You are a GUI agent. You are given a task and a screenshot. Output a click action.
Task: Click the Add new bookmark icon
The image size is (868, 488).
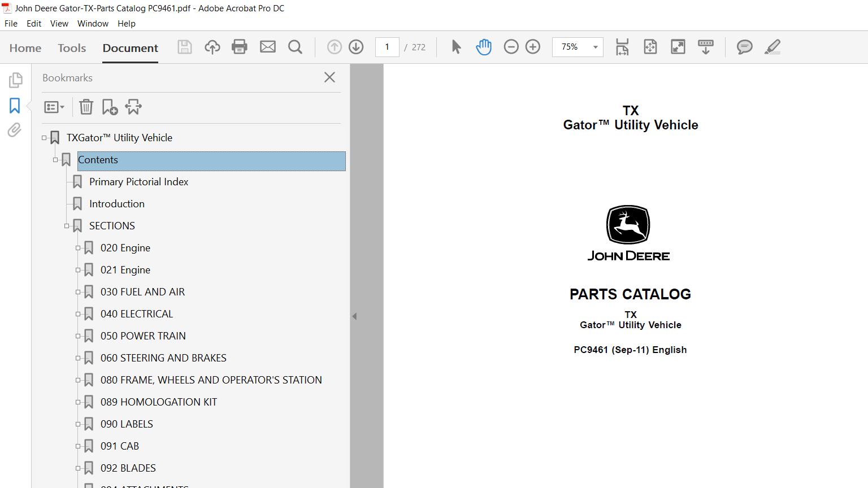(x=110, y=107)
